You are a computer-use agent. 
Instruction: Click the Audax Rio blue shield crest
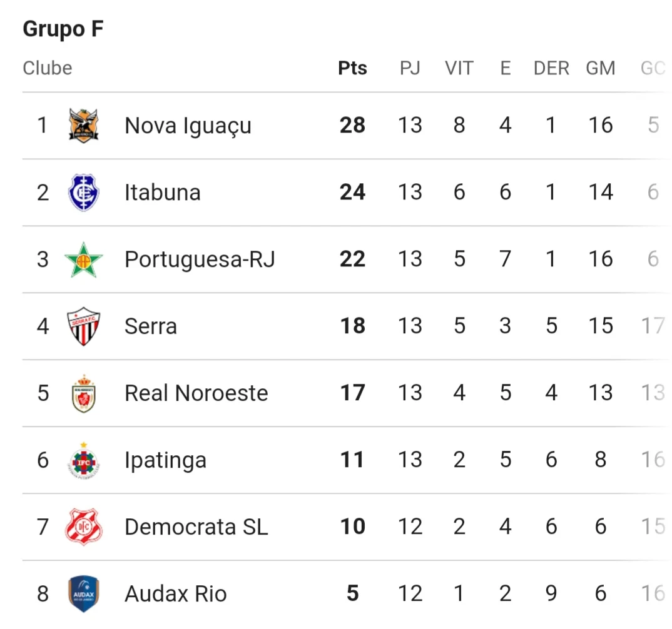click(x=84, y=594)
